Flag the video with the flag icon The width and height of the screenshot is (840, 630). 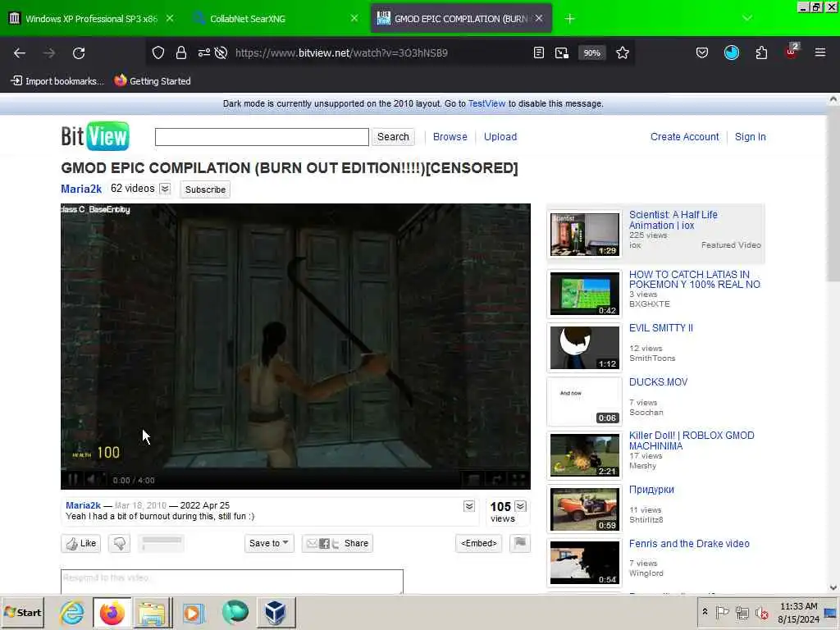[x=519, y=543]
